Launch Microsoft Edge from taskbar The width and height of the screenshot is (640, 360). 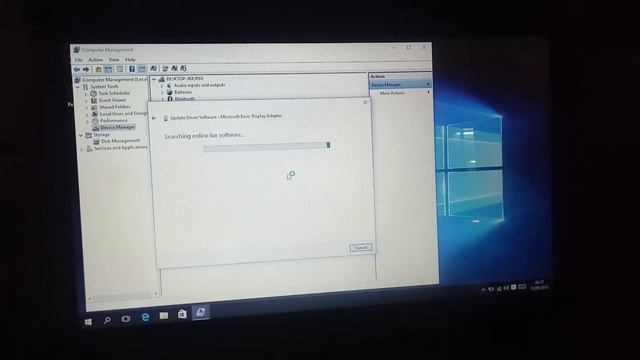pos(145,317)
